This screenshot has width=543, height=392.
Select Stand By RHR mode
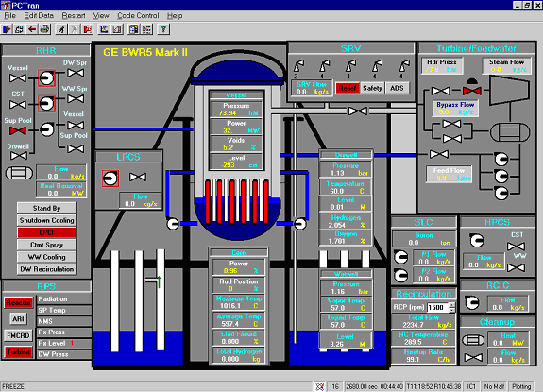[x=47, y=208]
